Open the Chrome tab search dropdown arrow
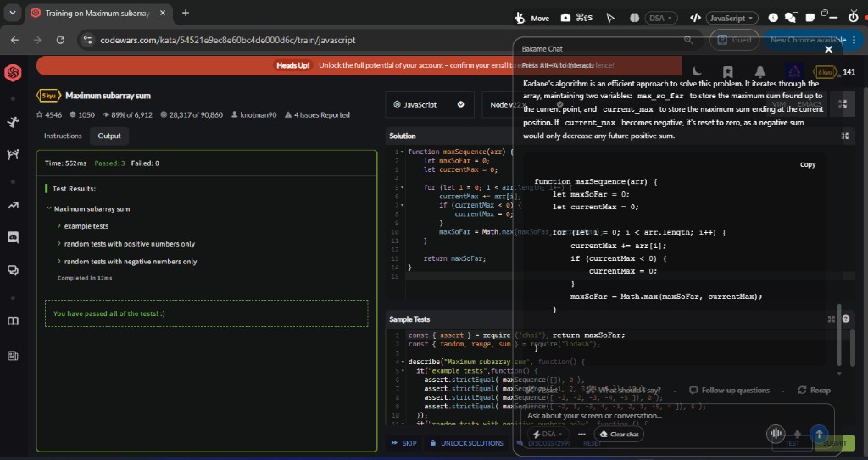 point(12,12)
